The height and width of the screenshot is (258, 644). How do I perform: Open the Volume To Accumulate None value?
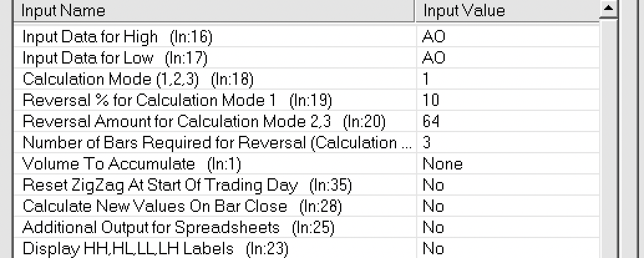442,164
